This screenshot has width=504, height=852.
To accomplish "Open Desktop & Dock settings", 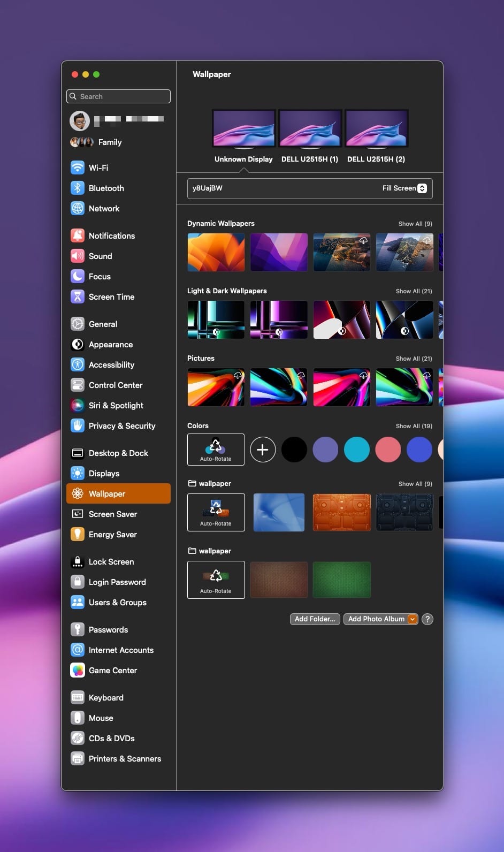I will [118, 453].
